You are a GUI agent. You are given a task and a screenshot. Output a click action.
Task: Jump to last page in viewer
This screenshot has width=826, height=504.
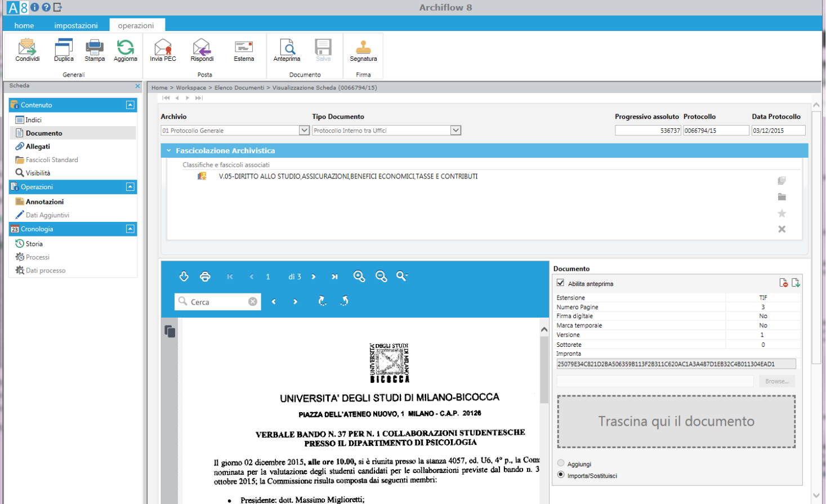pyautogui.click(x=335, y=276)
